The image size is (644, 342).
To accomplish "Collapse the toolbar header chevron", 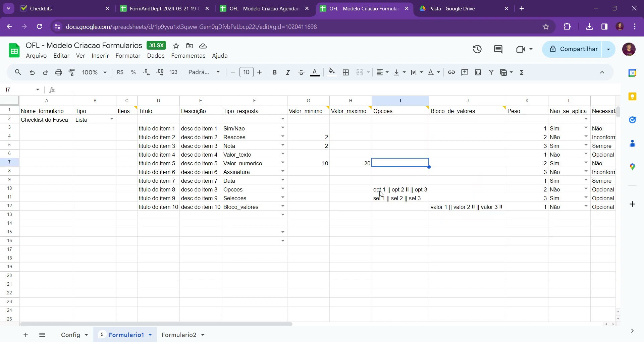I will coord(602,72).
